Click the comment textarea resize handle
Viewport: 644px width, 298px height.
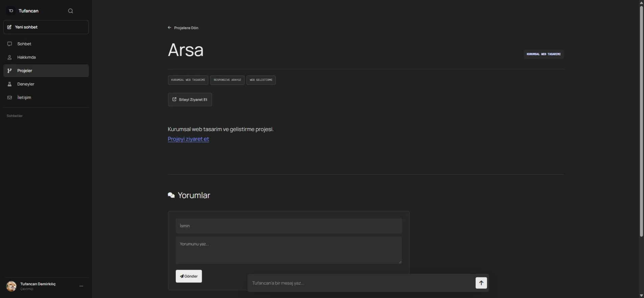pos(400,262)
